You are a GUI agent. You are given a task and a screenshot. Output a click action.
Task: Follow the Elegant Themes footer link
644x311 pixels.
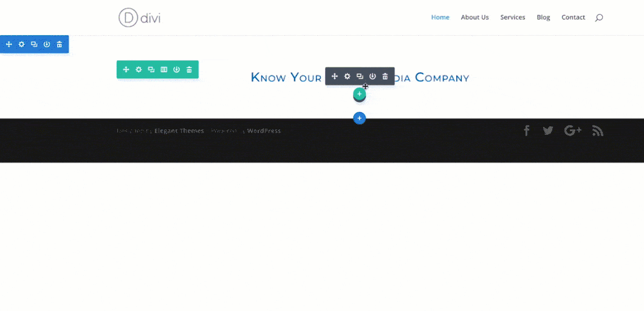pyautogui.click(x=179, y=131)
